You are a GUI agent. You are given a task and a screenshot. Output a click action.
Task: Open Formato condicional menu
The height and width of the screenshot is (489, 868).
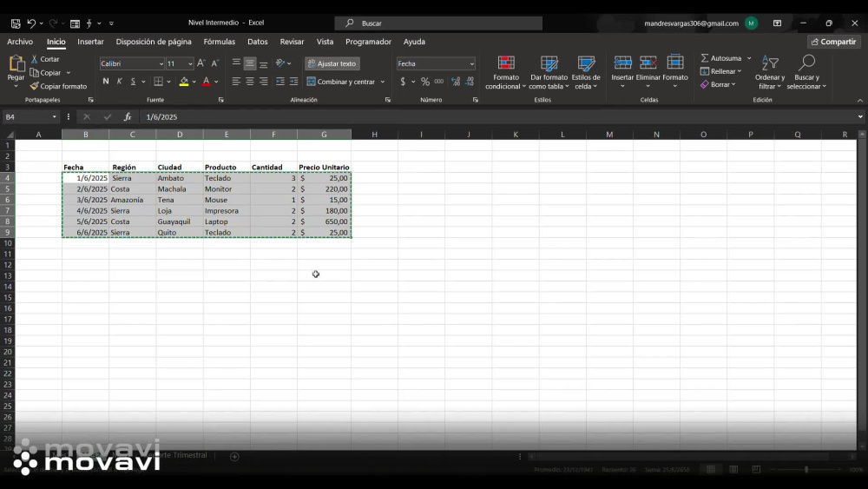505,72
